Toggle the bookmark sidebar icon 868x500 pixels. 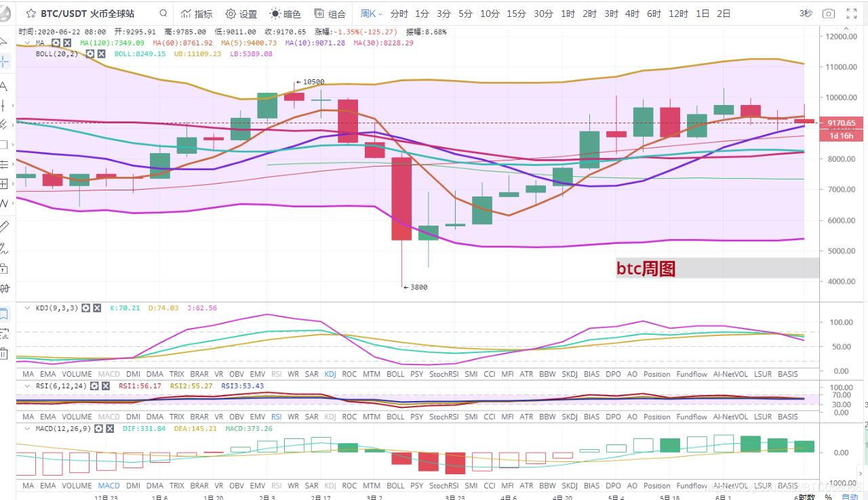(4, 314)
